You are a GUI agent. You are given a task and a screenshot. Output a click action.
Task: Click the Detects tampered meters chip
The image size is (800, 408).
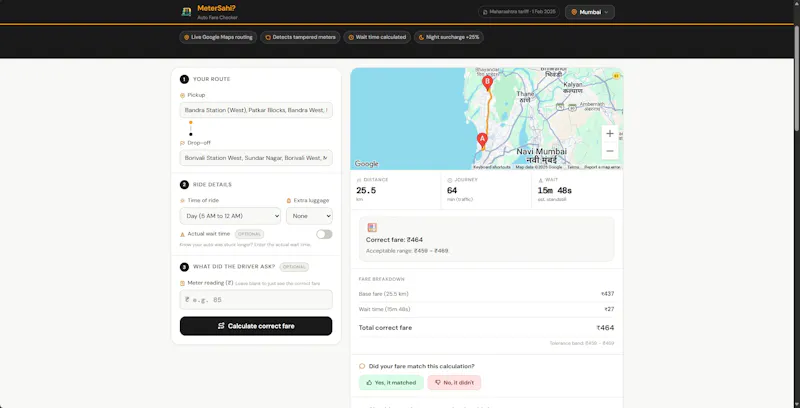pyautogui.click(x=300, y=37)
